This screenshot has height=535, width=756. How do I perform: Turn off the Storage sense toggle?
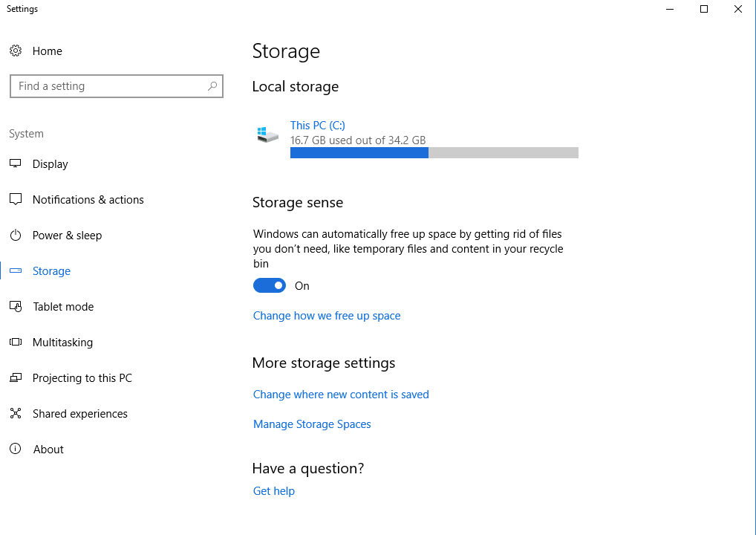click(270, 285)
